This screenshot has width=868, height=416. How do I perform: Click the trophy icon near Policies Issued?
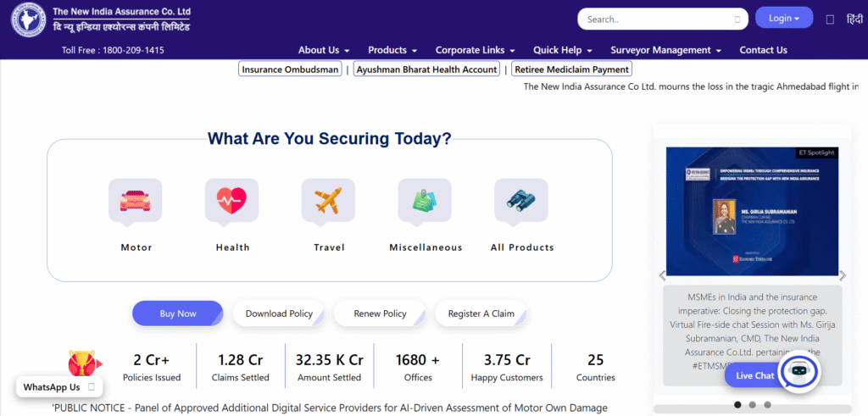(84, 363)
